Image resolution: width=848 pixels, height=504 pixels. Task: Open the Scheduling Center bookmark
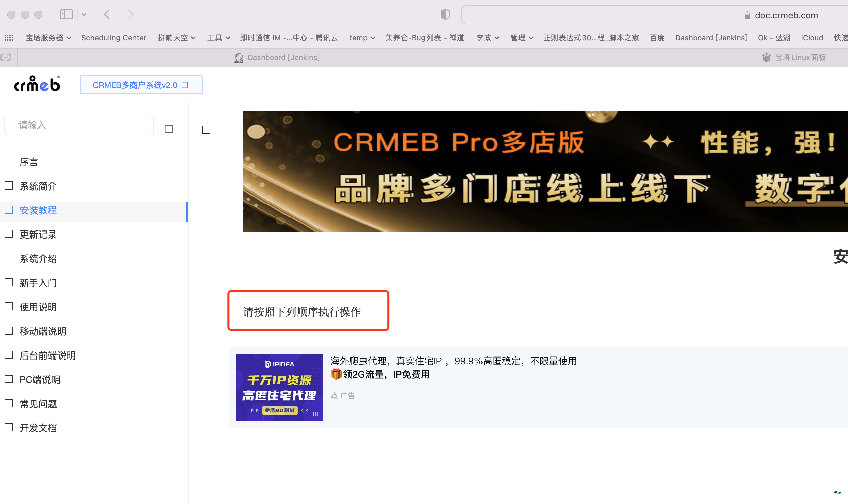click(114, 38)
